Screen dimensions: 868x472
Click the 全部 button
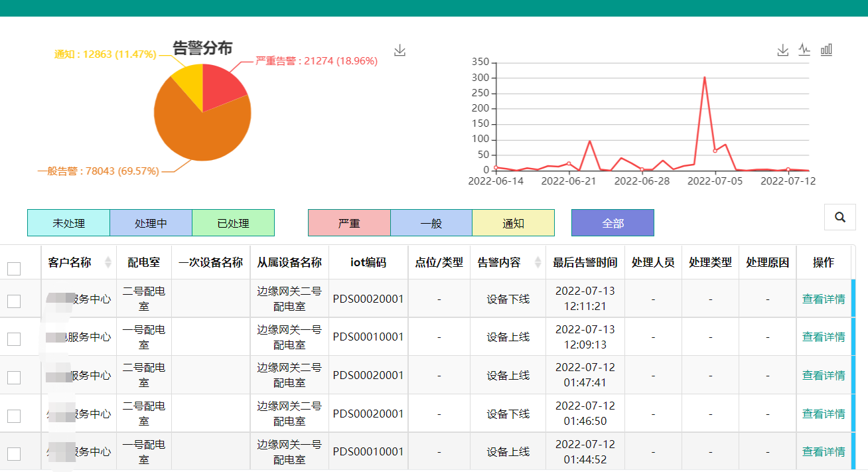(613, 223)
